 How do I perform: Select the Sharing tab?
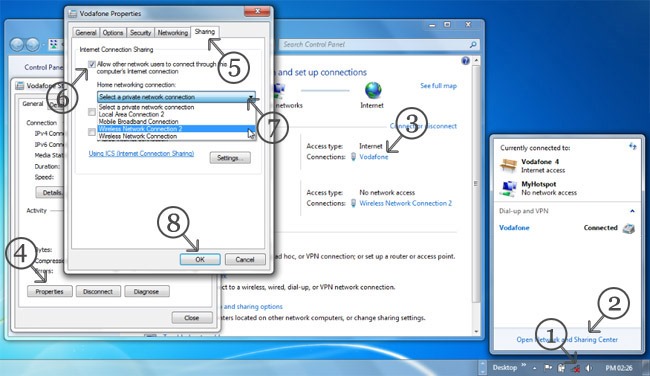pos(205,32)
